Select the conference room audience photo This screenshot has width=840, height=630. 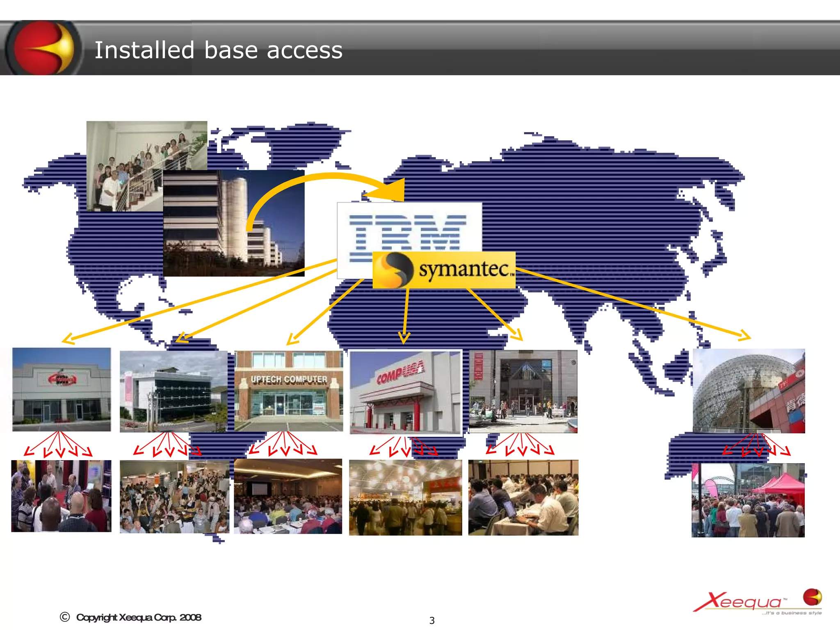(288, 496)
